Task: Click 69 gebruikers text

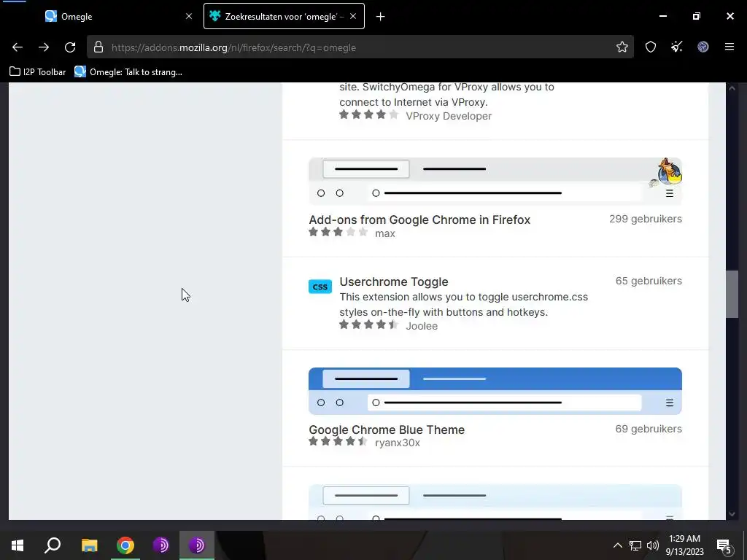Action: 649,429
